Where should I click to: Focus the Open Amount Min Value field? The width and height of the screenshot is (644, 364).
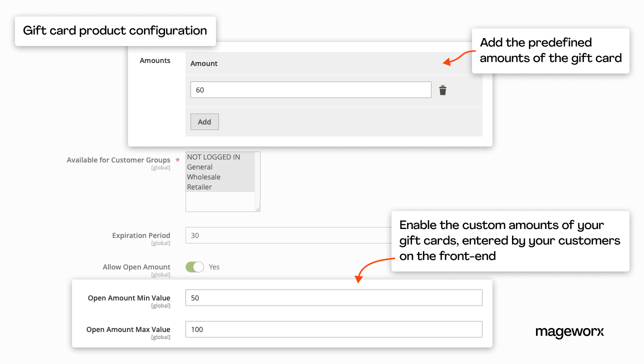tap(333, 298)
